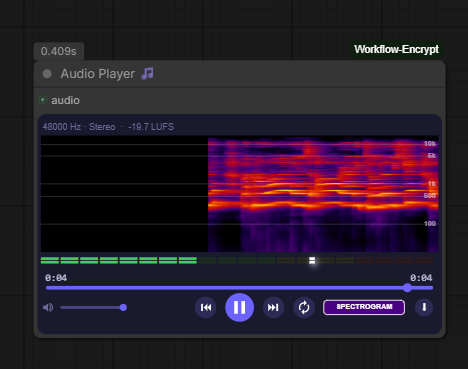Click the 1k frequency label

click(432, 184)
